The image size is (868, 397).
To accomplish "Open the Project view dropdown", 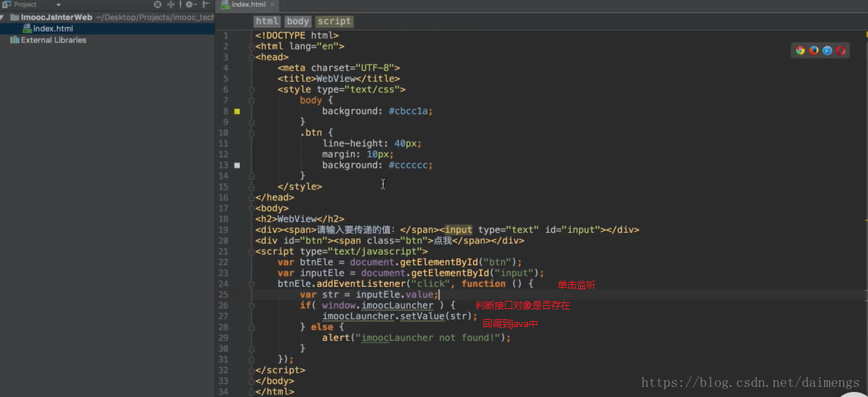I will click(59, 5).
